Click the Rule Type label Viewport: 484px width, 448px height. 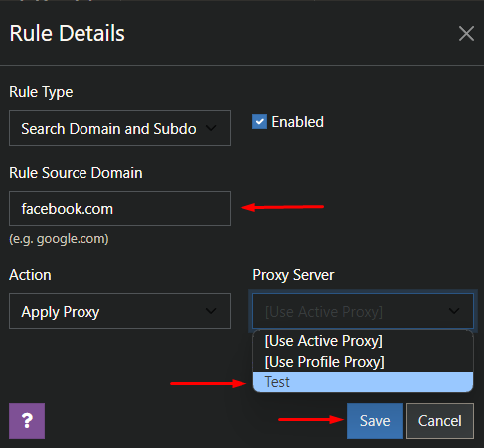(41, 92)
